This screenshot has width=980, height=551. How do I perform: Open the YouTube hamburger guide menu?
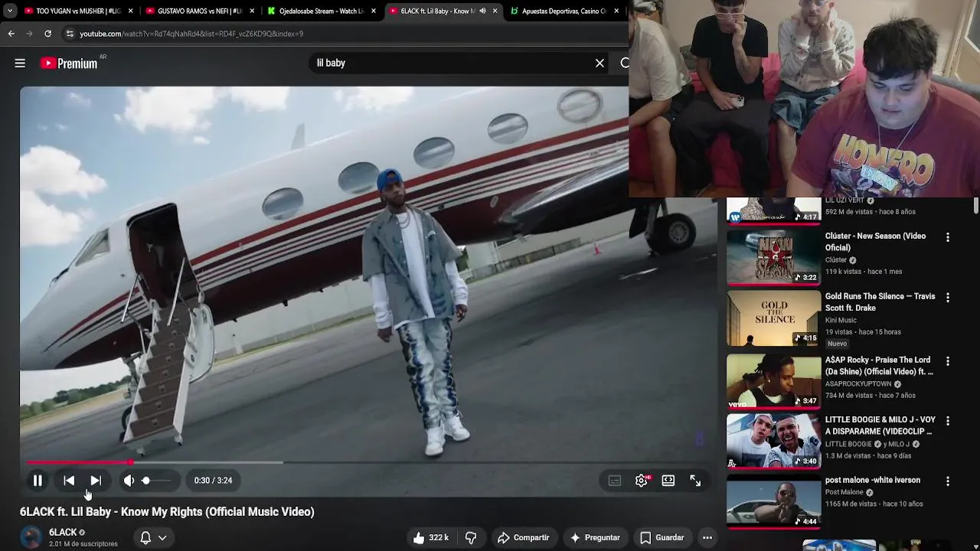tap(20, 64)
